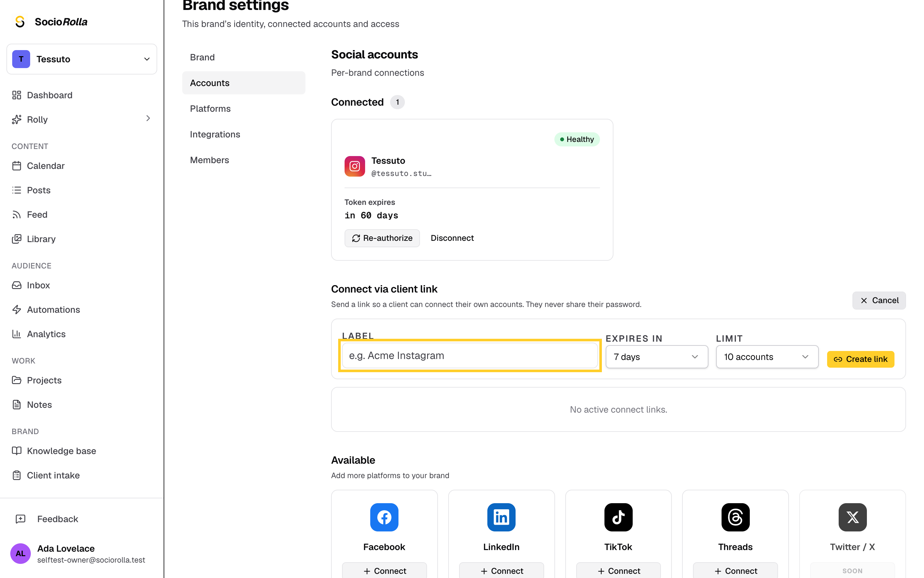This screenshot has width=924, height=578.
Task: Open the Dashboard grid icon
Action: 16,95
